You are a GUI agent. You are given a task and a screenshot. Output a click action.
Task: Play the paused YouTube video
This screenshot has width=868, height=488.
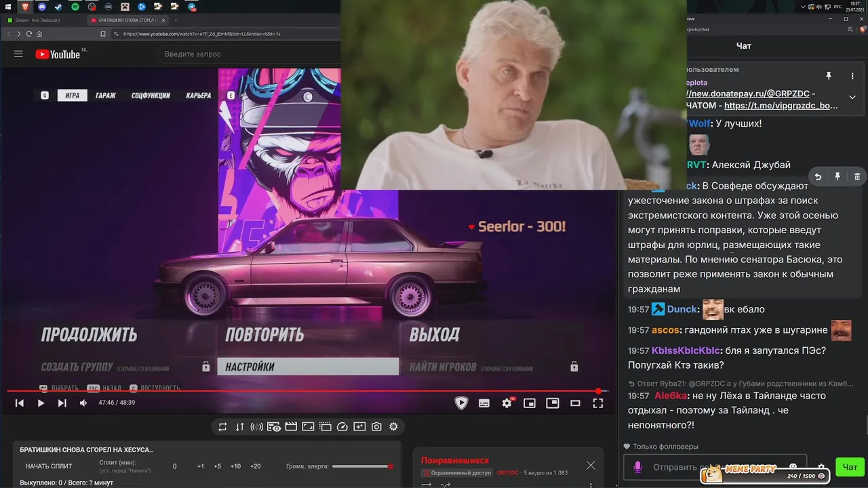[x=41, y=403]
